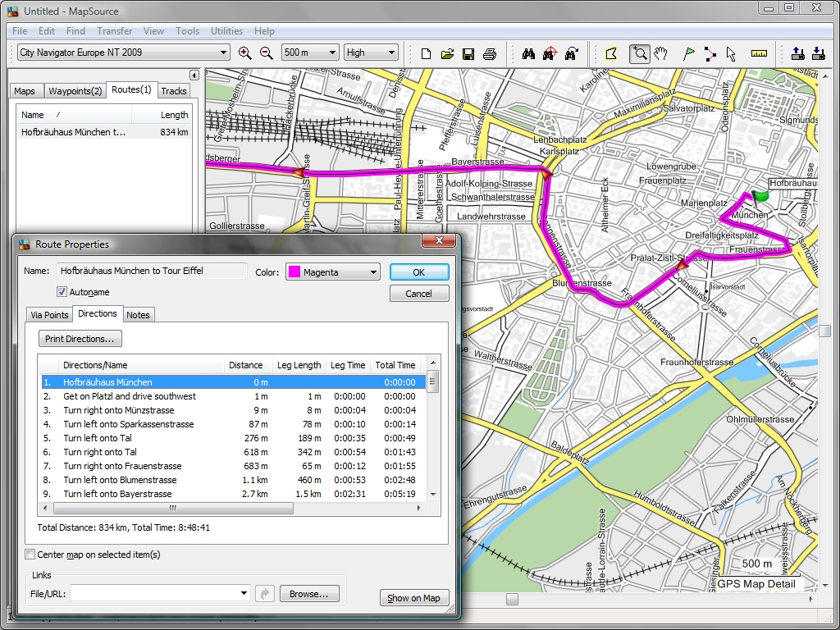Click the zoom out magnifier icon
Image resolution: width=840 pixels, height=630 pixels.
(x=267, y=53)
